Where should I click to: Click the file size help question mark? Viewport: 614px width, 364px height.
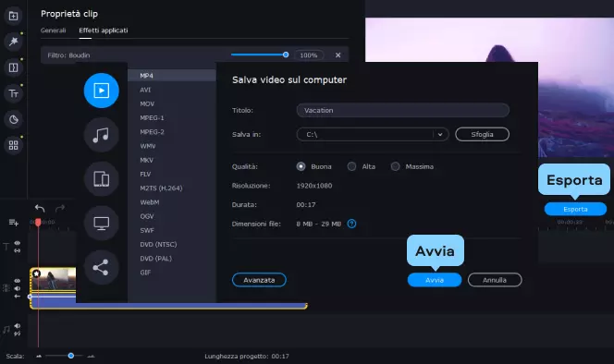351,224
